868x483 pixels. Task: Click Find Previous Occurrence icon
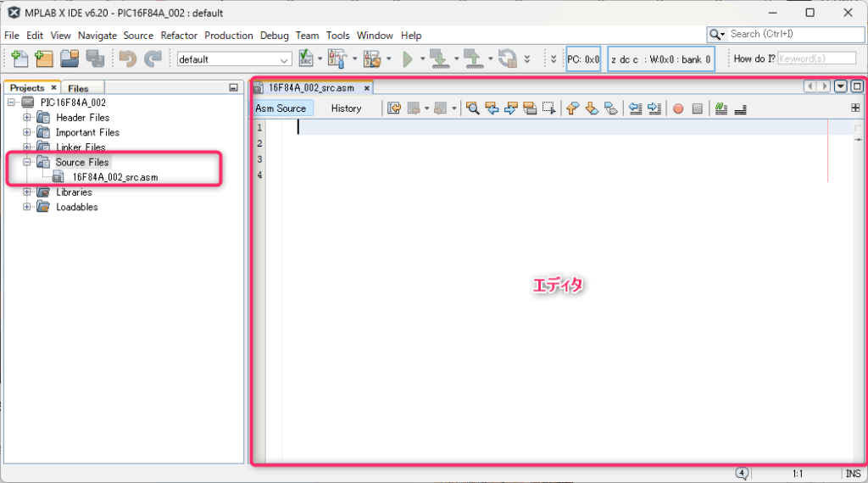492,108
